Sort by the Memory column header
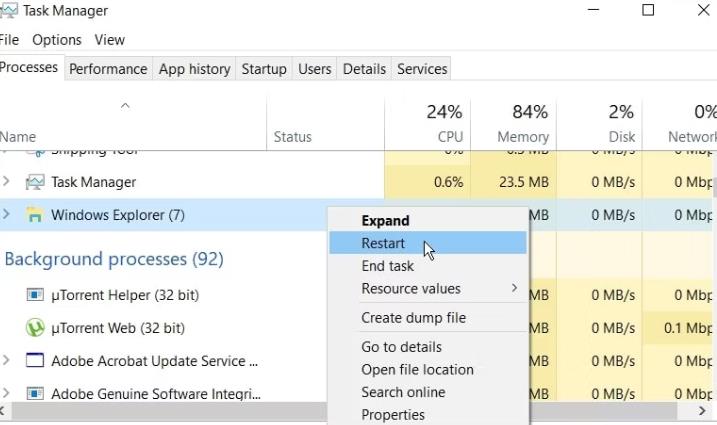Screen dimensions: 717x425 pos(513,124)
